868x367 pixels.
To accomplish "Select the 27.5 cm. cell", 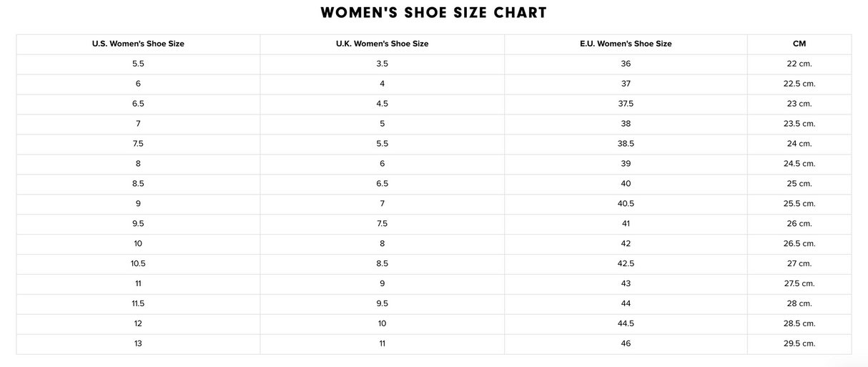I will (799, 283).
